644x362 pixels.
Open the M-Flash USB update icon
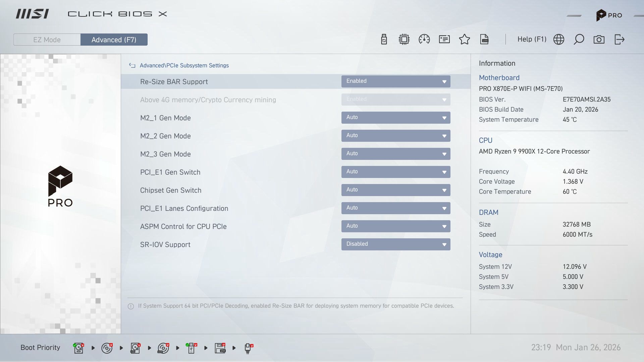click(x=384, y=40)
